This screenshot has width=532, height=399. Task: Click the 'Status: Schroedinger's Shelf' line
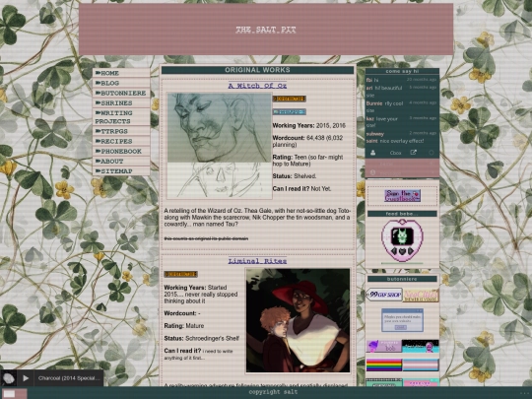[x=202, y=338]
